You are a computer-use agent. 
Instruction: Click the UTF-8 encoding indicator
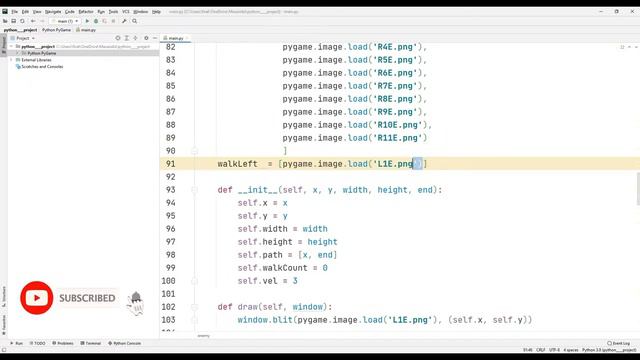(x=554, y=350)
